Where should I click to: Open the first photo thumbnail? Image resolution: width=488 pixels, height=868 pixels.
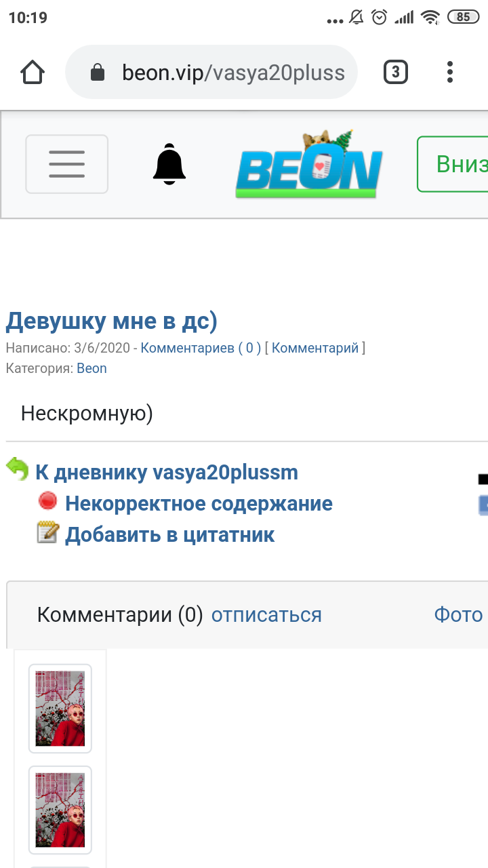(x=60, y=709)
